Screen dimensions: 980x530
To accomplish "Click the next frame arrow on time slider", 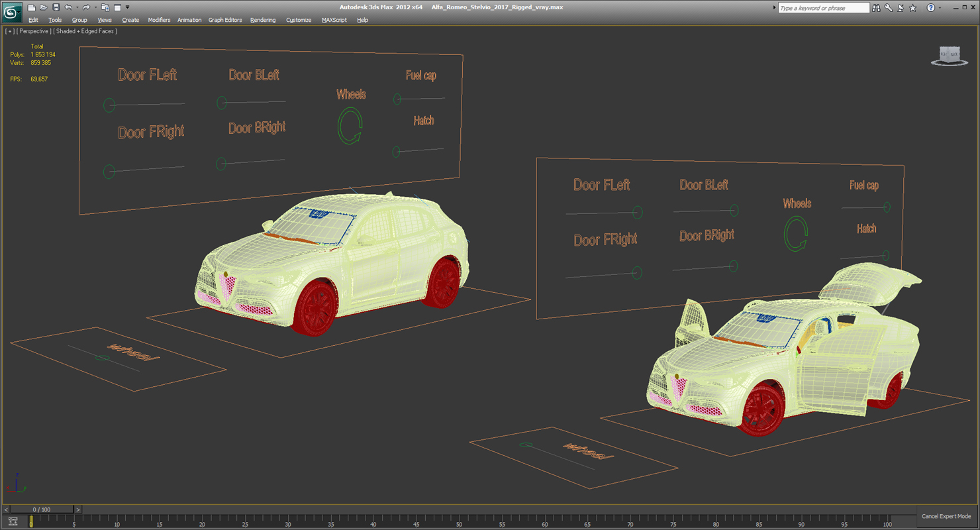I will (x=77, y=509).
